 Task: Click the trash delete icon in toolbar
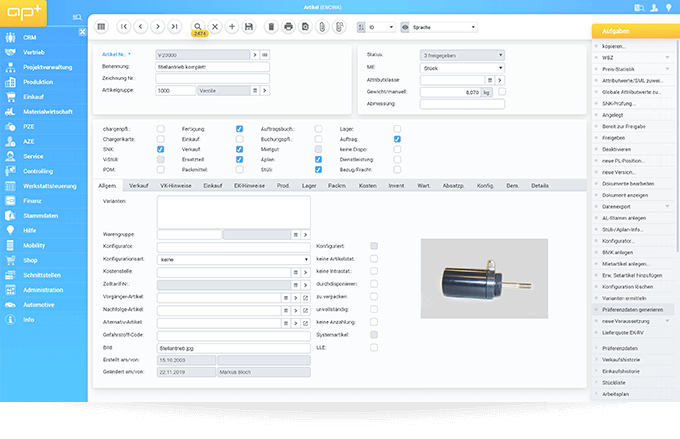point(271,26)
